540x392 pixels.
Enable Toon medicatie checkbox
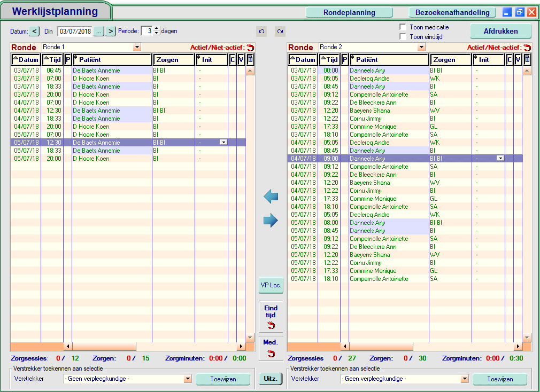(x=403, y=27)
